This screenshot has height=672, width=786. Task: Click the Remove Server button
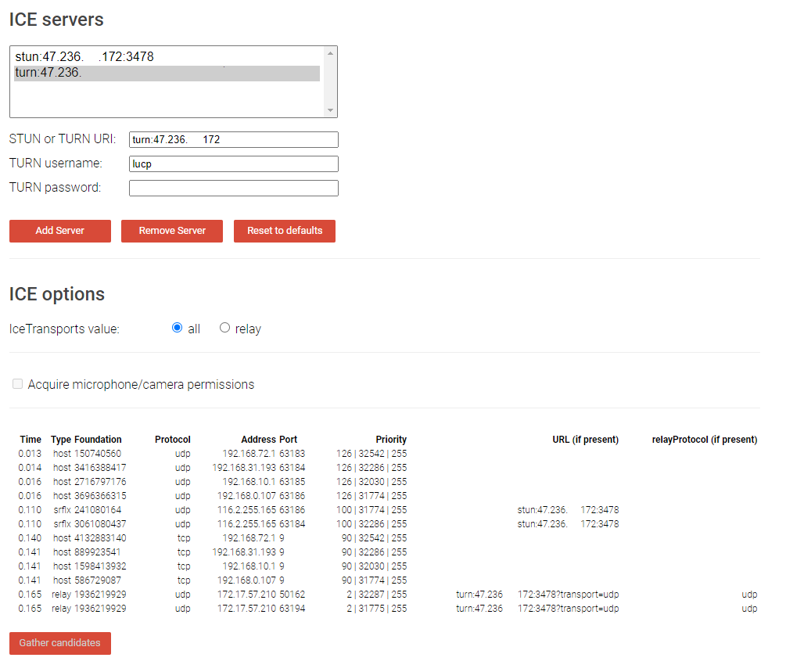[171, 231]
